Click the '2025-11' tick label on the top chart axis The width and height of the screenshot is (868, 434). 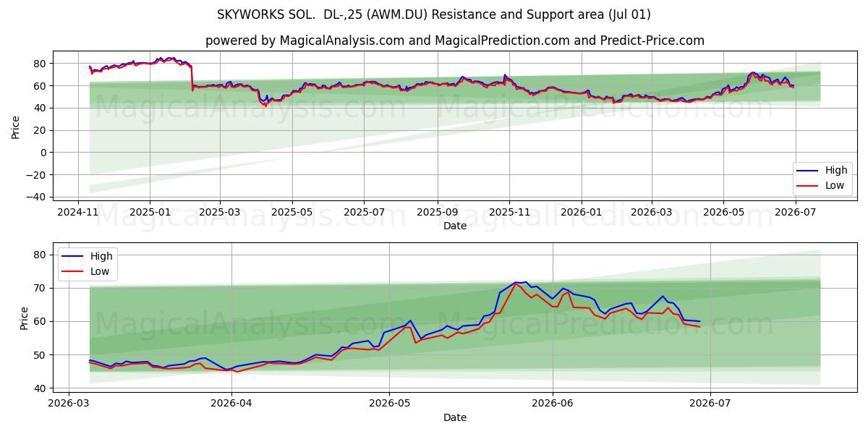pyautogui.click(x=509, y=213)
